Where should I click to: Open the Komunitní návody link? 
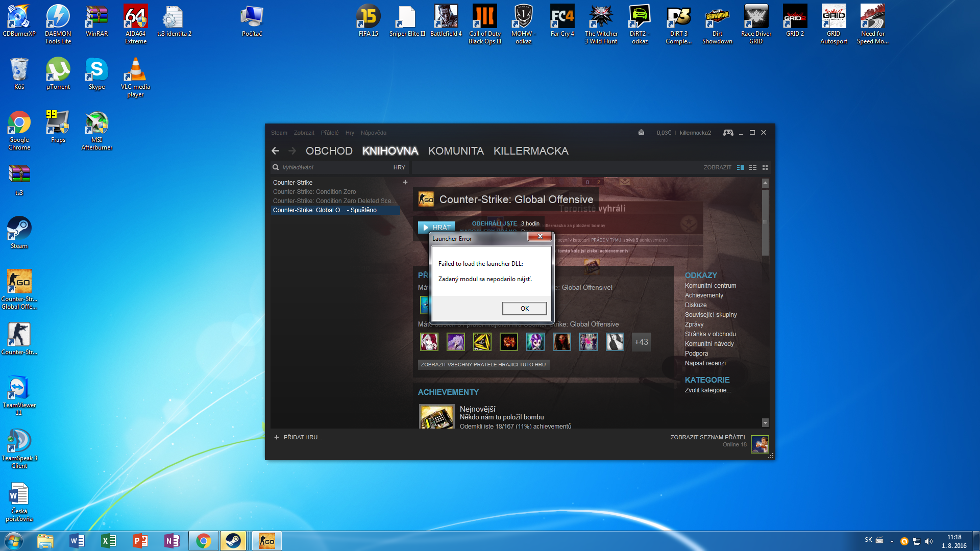click(709, 344)
